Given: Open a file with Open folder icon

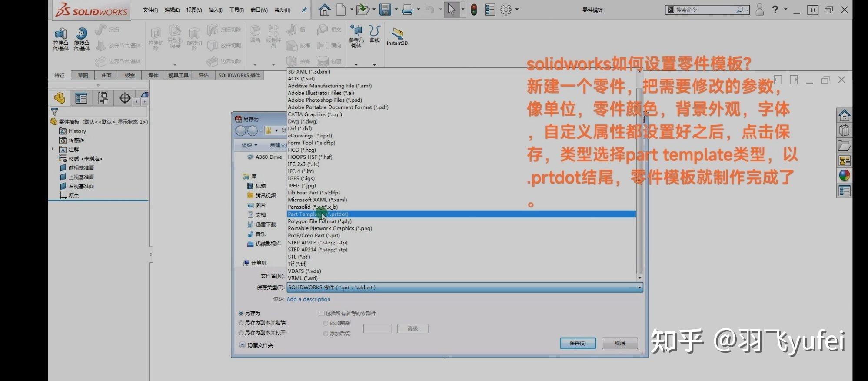Looking at the screenshot, I should click(362, 10).
